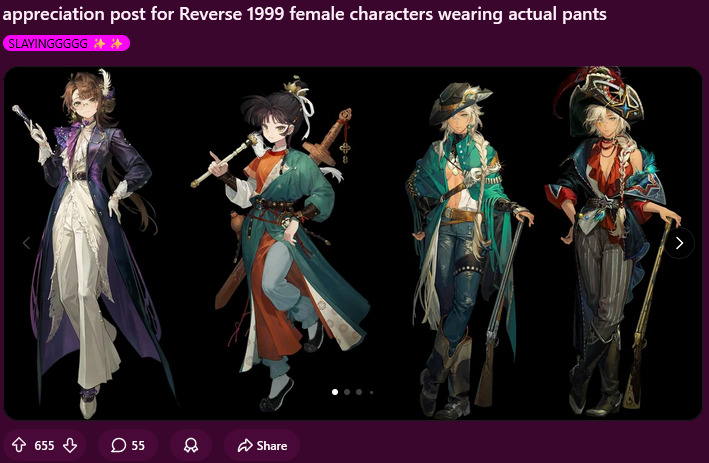Jump to fourth small gallery dot

click(371, 392)
